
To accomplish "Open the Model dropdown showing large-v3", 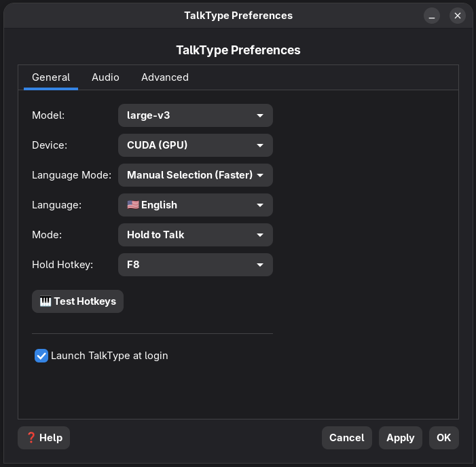I will 196,115.
